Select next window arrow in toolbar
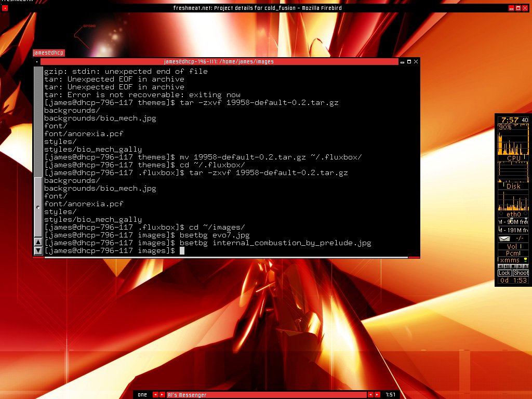This screenshot has height=399, width=532. pos(377,395)
